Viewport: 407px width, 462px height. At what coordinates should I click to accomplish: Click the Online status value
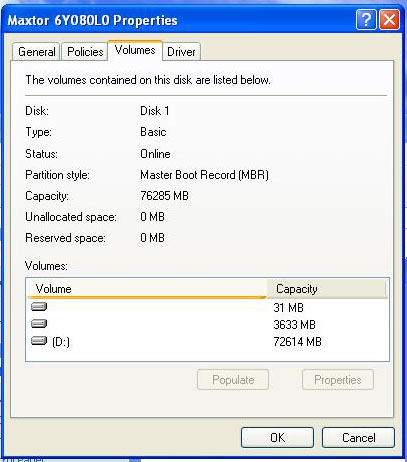click(155, 154)
